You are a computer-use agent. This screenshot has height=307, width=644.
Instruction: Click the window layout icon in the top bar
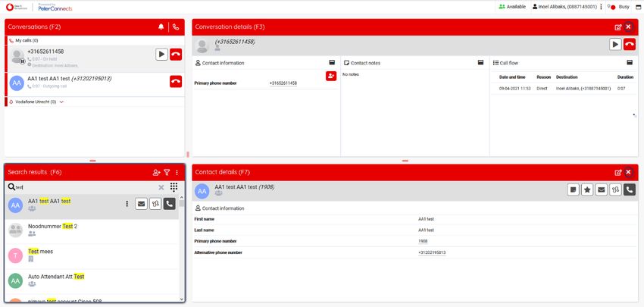(x=638, y=7)
